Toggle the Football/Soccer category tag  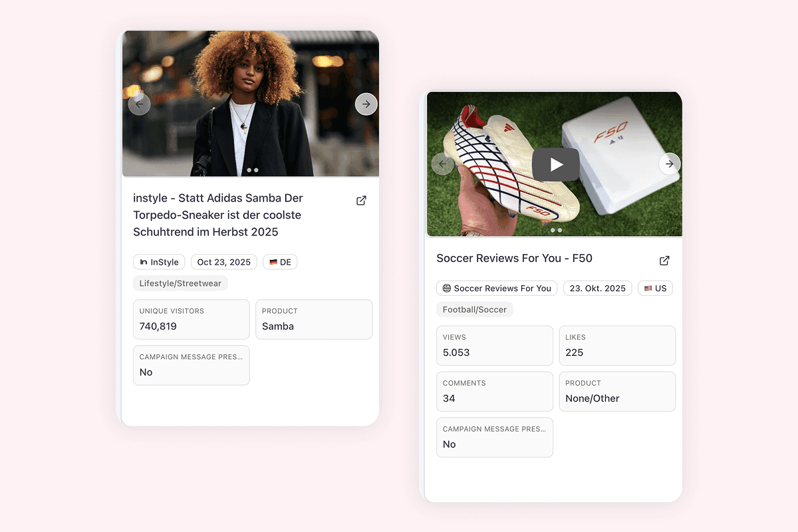point(475,309)
